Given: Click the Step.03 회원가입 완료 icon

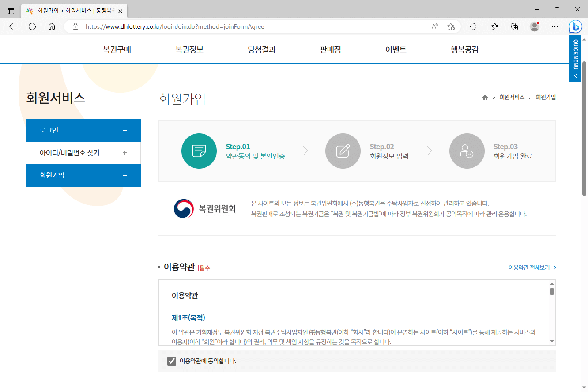Looking at the screenshot, I should coord(467,151).
